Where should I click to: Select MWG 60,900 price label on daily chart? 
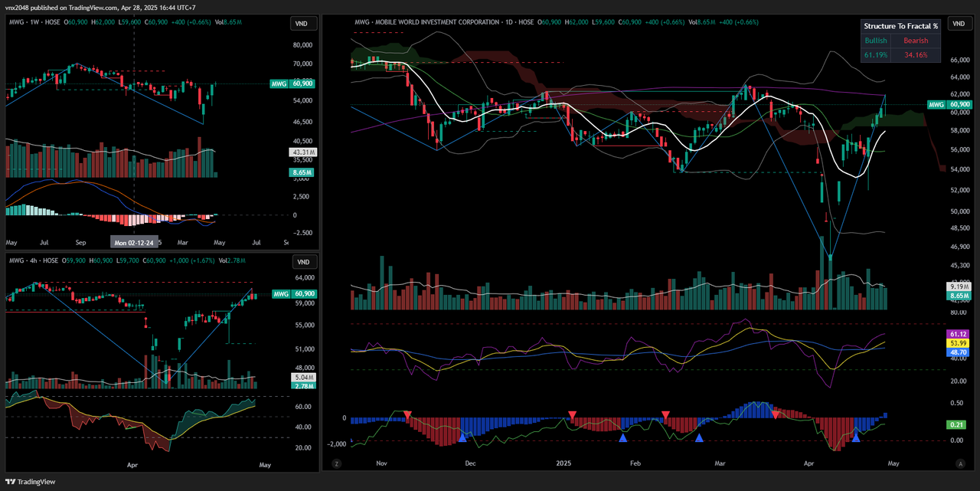(949, 104)
